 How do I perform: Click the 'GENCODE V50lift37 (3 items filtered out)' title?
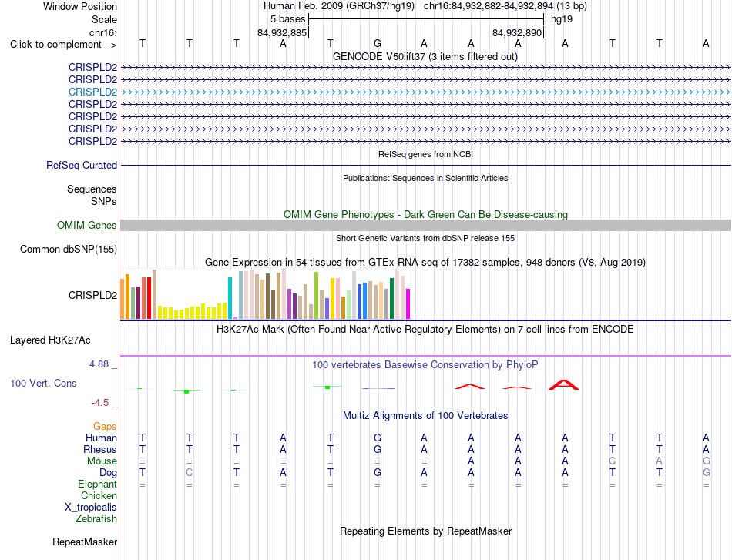[425, 56]
